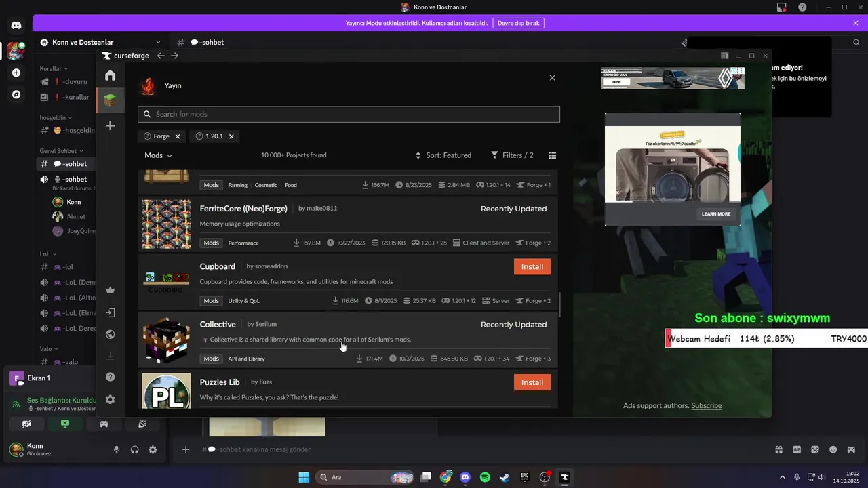Click the Subscribe link under ads
This screenshot has width=868, height=488.
click(707, 406)
